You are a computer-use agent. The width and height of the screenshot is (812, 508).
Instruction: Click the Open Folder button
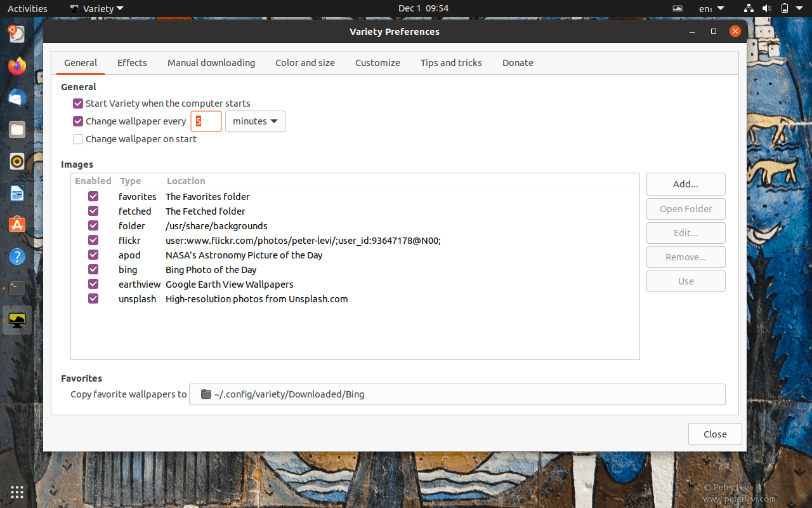click(x=686, y=209)
